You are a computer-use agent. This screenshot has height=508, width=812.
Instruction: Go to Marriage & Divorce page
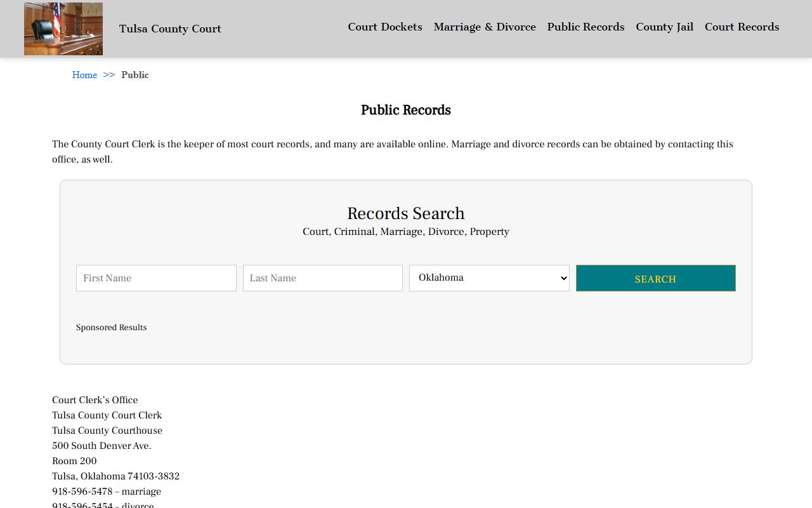(485, 27)
